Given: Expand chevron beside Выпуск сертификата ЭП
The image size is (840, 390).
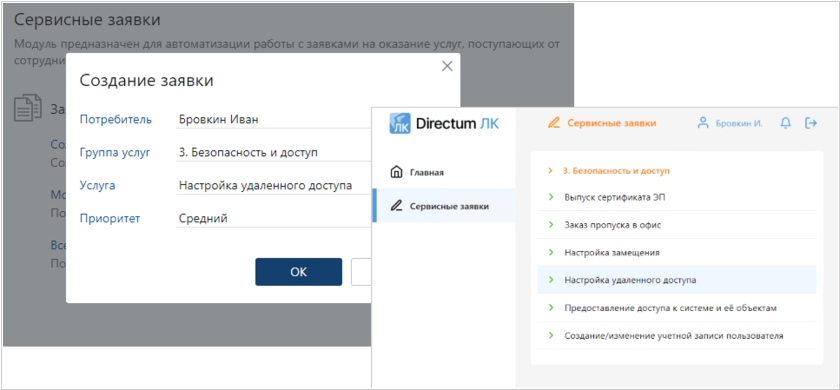Looking at the screenshot, I should 550,197.
